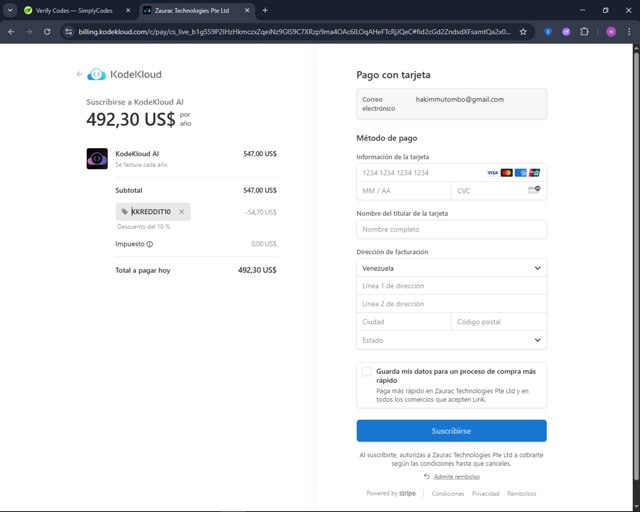The height and width of the screenshot is (512, 640).
Task: Click the Visa card logo
Action: [493, 173]
